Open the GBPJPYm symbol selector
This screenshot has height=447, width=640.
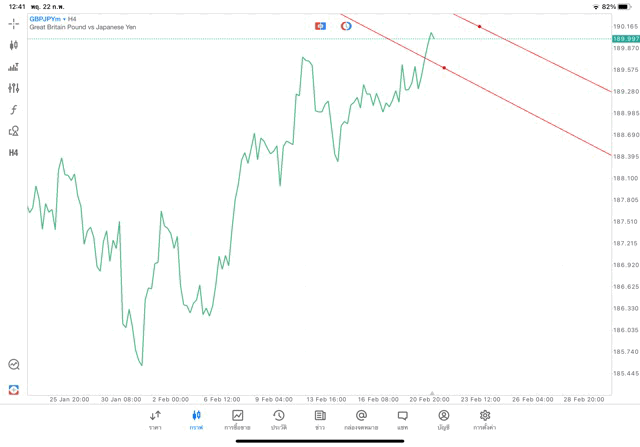(x=42, y=19)
